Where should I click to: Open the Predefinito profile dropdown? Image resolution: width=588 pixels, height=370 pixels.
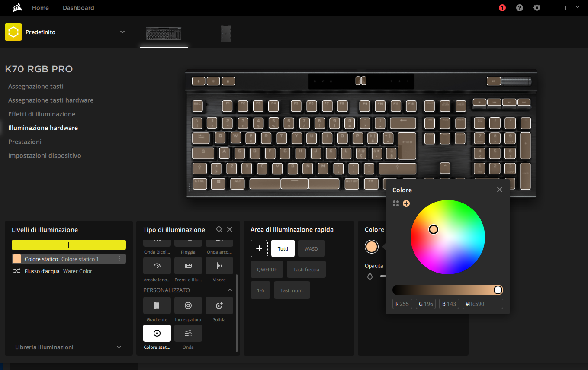point(122,32)
